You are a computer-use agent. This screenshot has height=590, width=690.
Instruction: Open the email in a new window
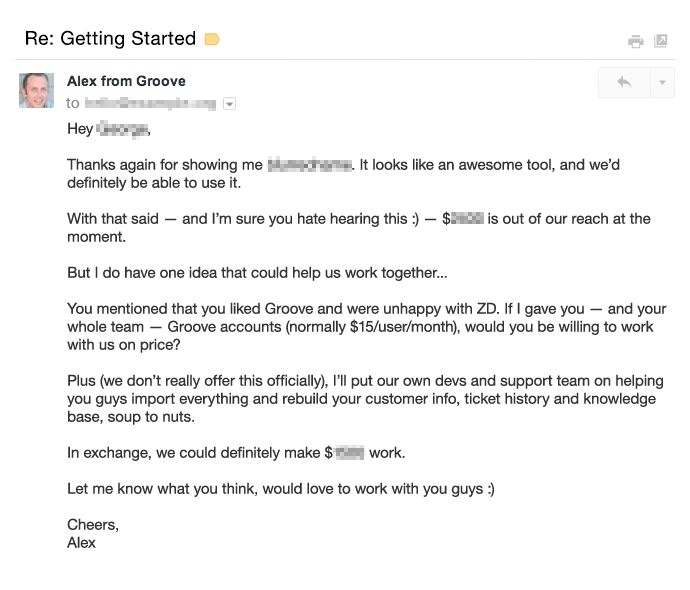pyautogui.click(x=661, y=41)
